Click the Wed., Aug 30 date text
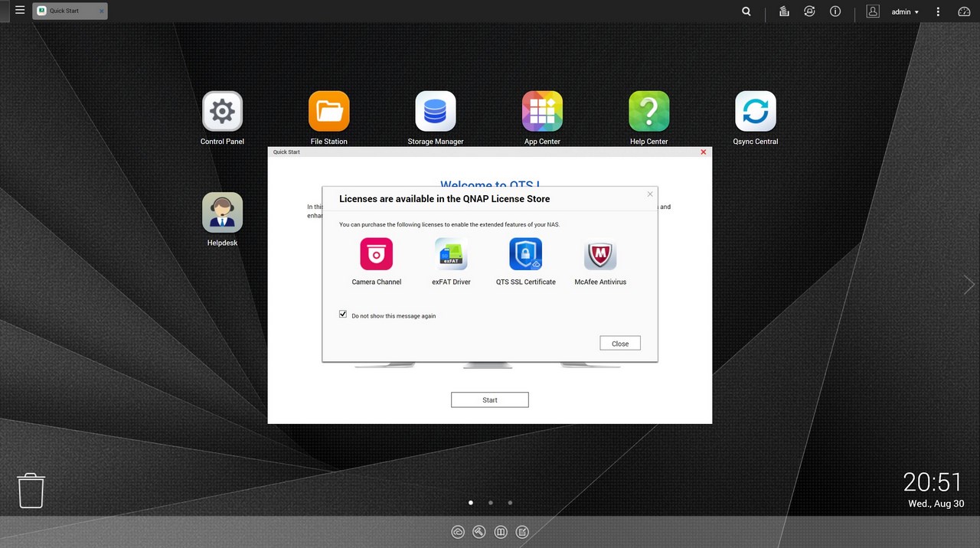The height and width of the screenshot is (548, 980). click(936, 504)
